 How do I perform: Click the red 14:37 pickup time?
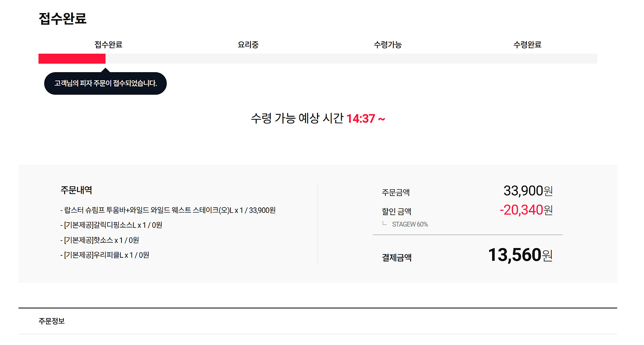(x=361, y=118)
